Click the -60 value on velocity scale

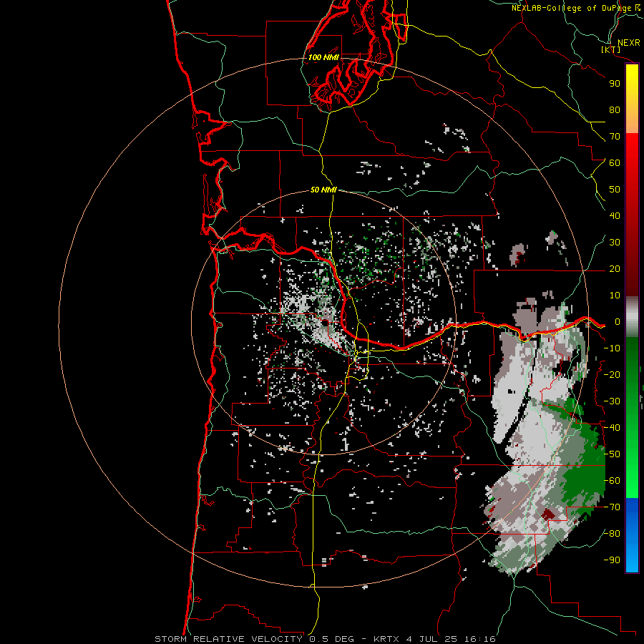(x=612, y=481)
